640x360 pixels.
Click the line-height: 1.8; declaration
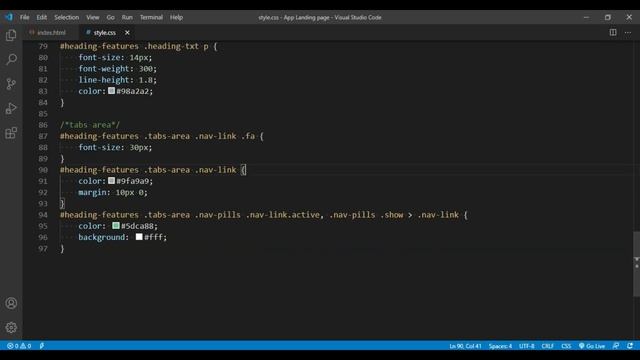pyautogui.click(x=118, y=80)
